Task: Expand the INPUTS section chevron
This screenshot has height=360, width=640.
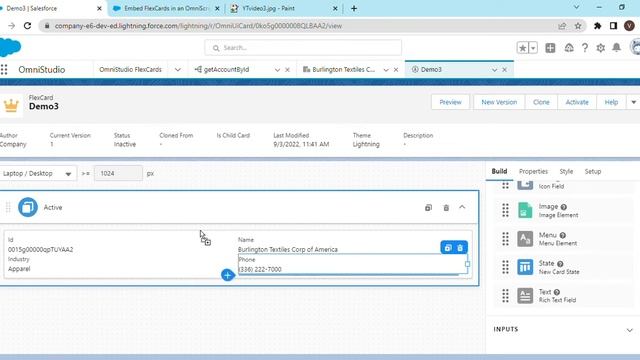Action: 629,330
